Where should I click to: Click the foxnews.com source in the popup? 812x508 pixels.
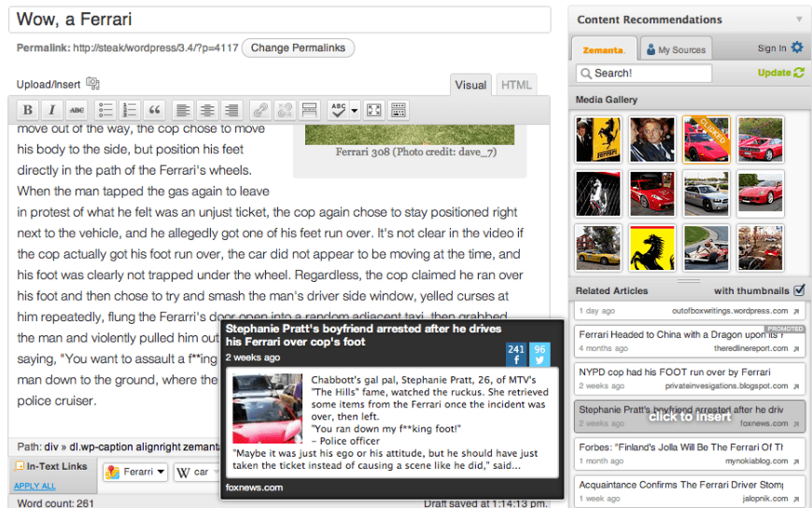[254, 487]
